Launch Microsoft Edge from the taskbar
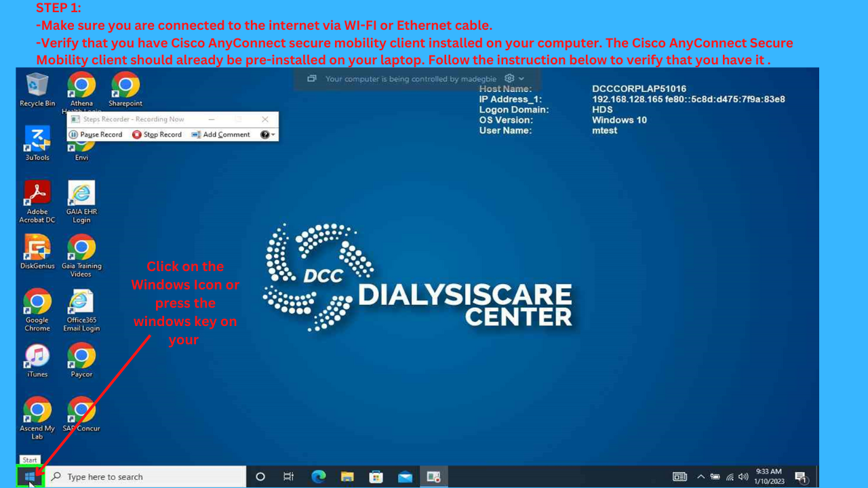Image resolution: width=868 pixels, height=488 pixels. 318,477
